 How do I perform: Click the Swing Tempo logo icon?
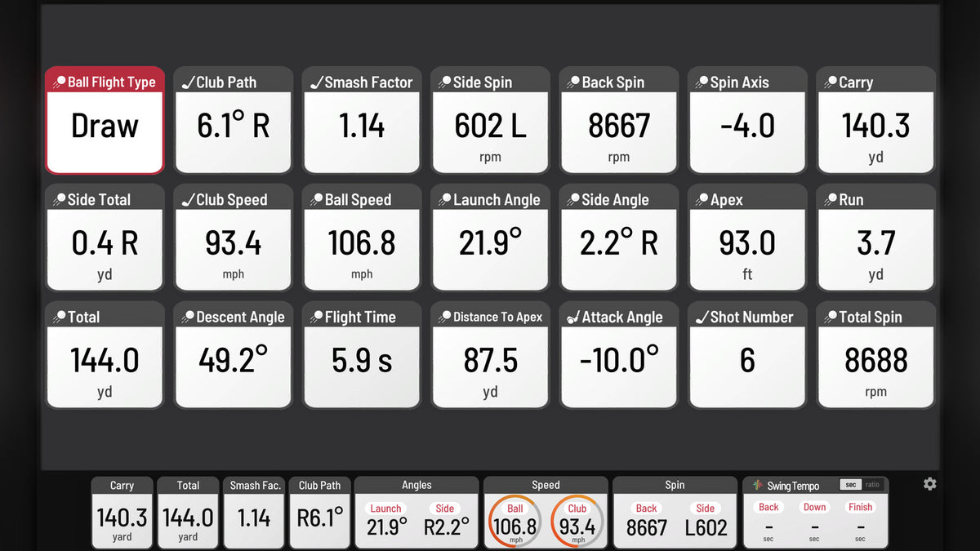758,485
